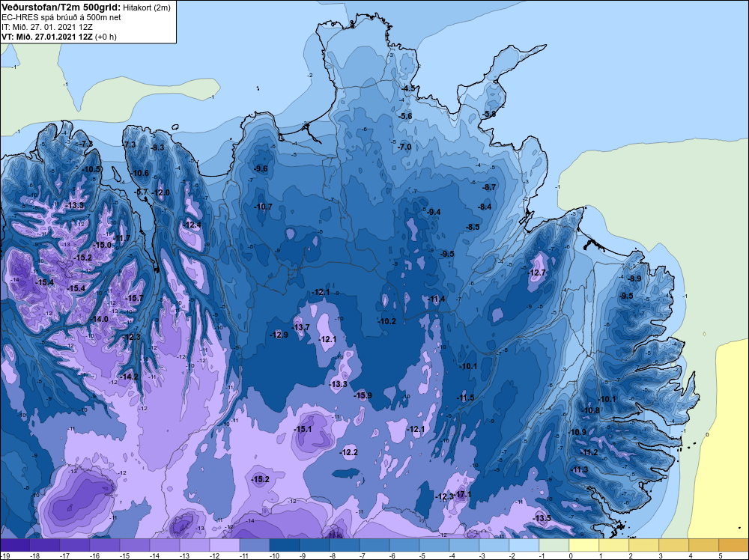Click the -15.9 temperature label
Viewport: 749px width, 560px height.
pos(363,395)
